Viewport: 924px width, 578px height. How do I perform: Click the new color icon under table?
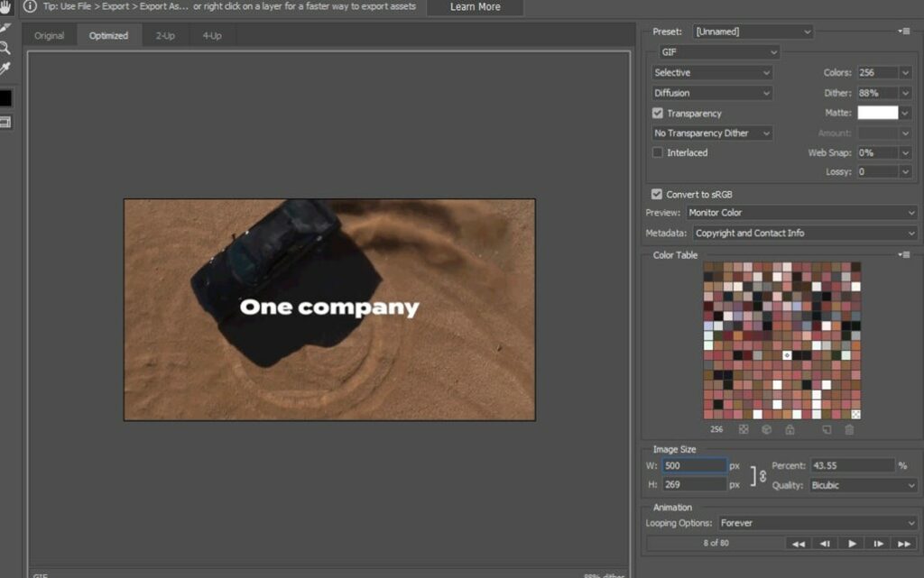click(x=827, y=430)
